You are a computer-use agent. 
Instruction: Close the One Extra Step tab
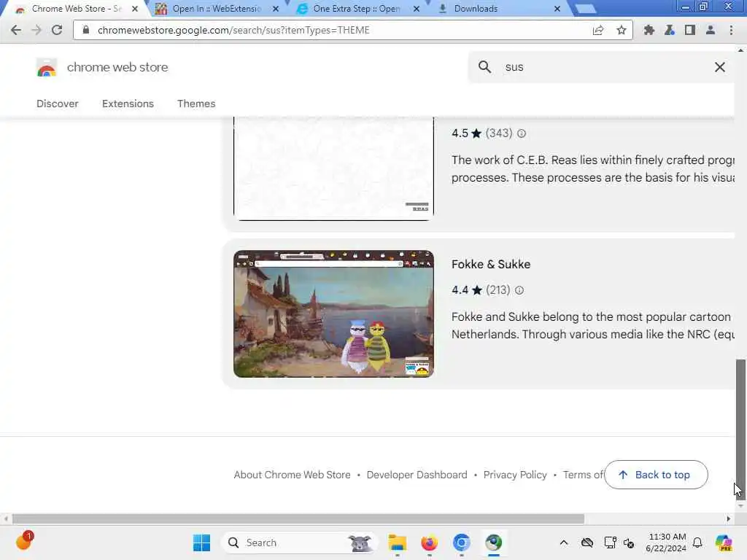pos(417,9)
